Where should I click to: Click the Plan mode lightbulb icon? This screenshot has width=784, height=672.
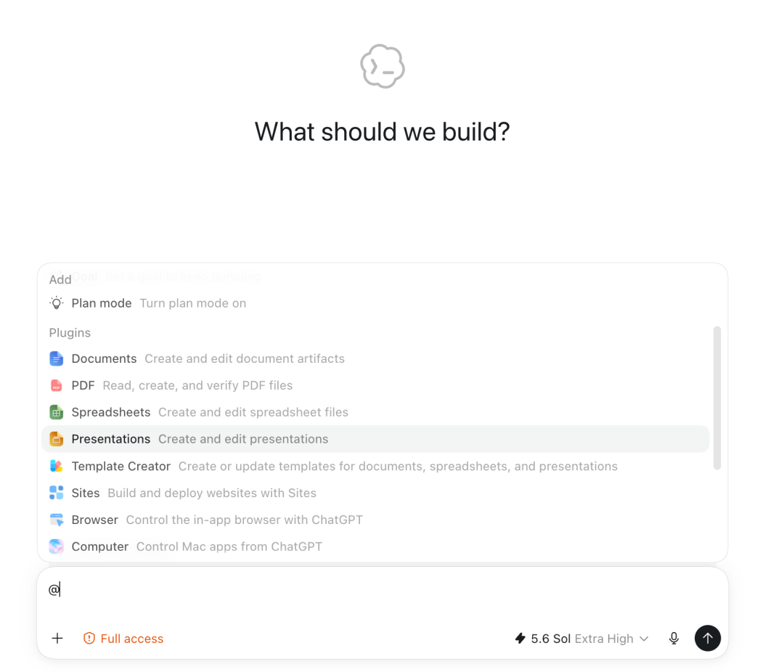(57, 303)
